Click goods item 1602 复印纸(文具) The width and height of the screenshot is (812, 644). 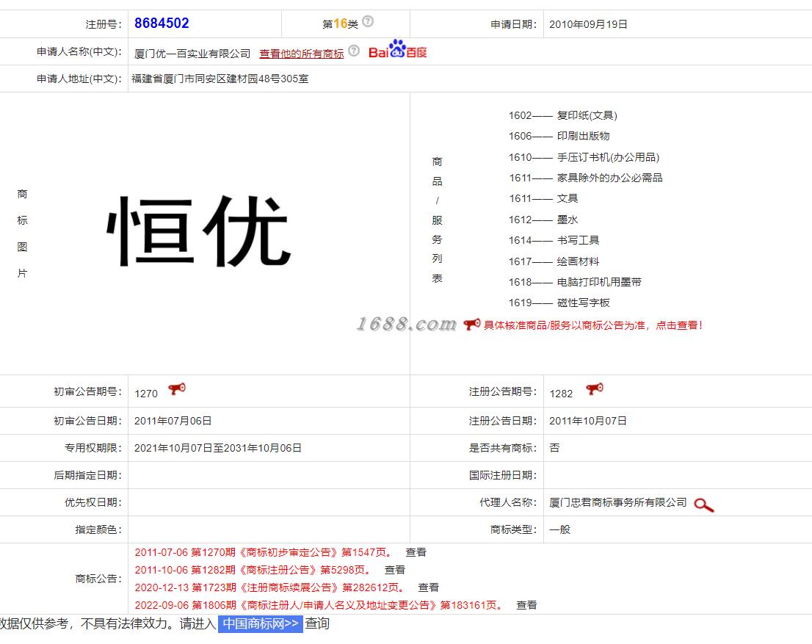[563, 115]
